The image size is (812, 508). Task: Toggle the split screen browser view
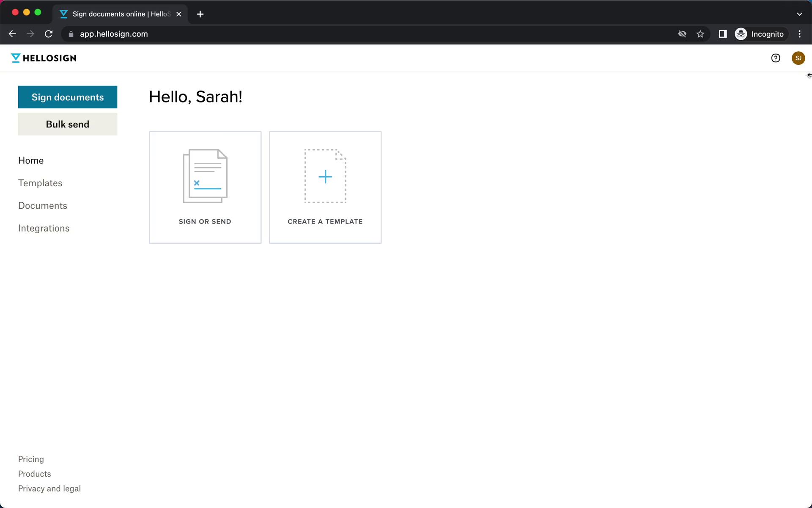point(722,34)
